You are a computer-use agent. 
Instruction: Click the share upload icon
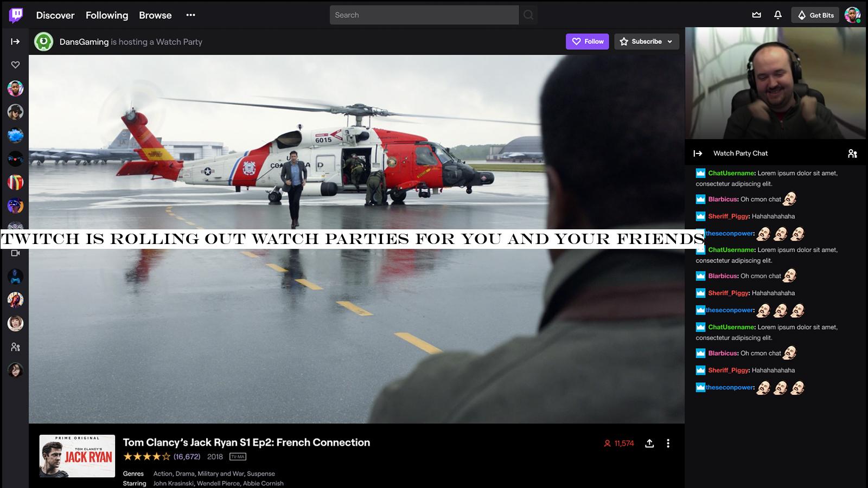[x=649, y=444]
